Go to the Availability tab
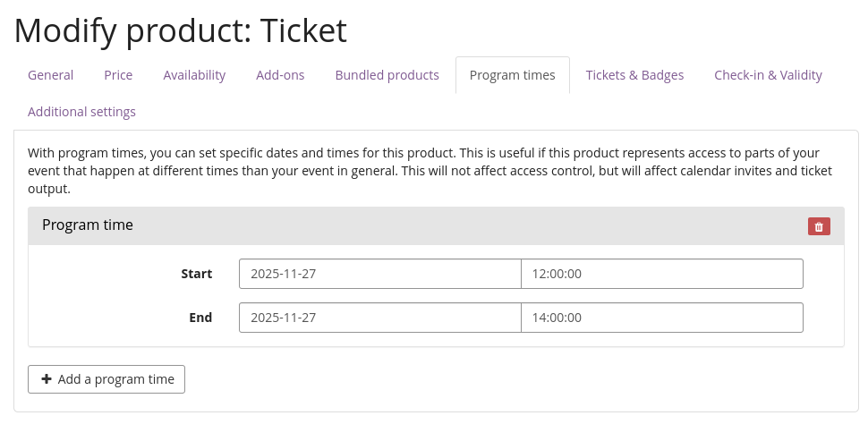The height and width of the screenshot is (424, 868). click(x=194, y=75)
